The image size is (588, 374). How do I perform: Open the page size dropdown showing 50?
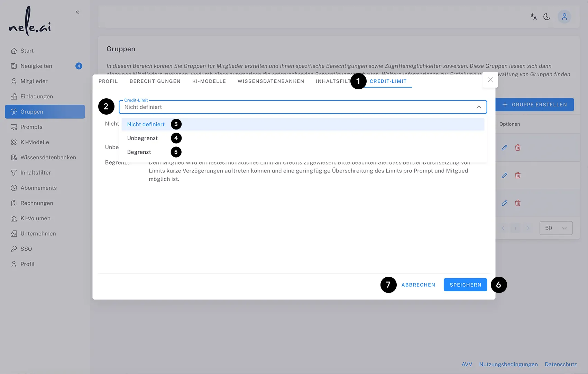(556, 228)
